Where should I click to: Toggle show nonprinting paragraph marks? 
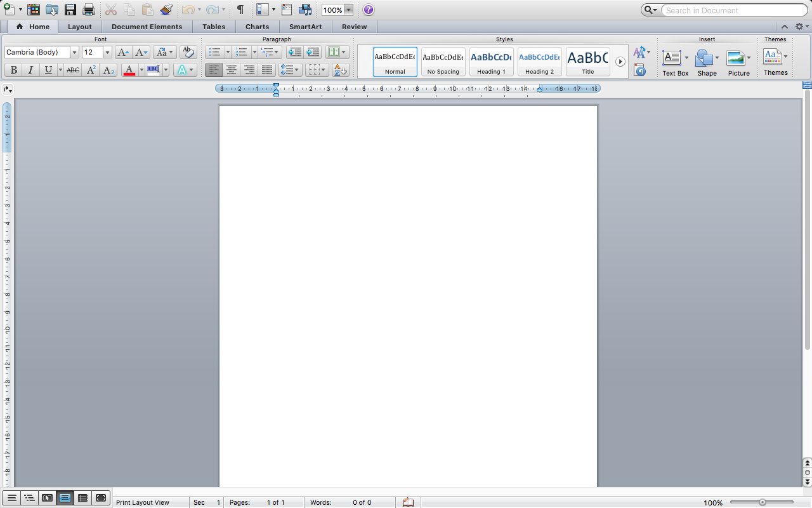(240, 10)
